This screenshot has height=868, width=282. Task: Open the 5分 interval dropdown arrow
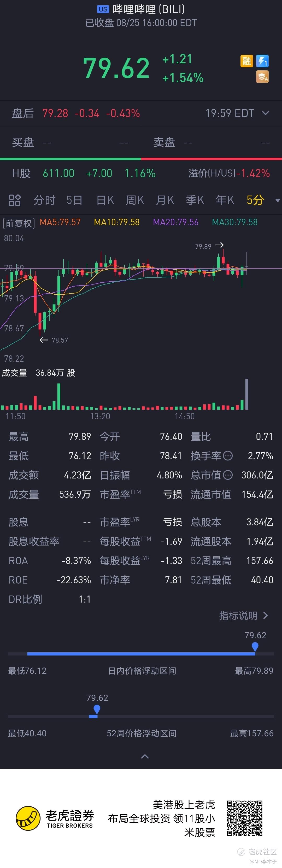[x=277, y=201]
